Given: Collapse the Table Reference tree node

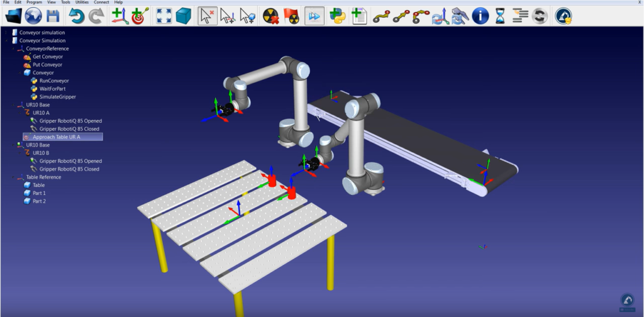Looking at the screenshot, I should click(13, 177).
